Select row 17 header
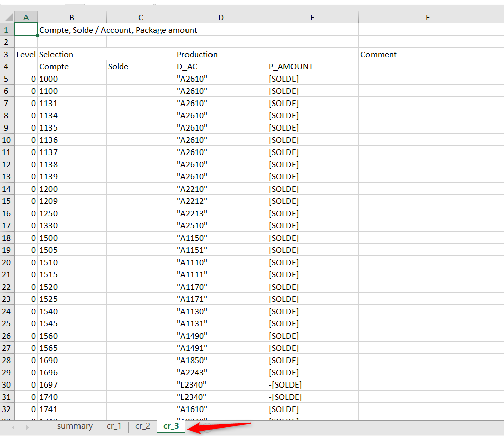 coord(7,225)
